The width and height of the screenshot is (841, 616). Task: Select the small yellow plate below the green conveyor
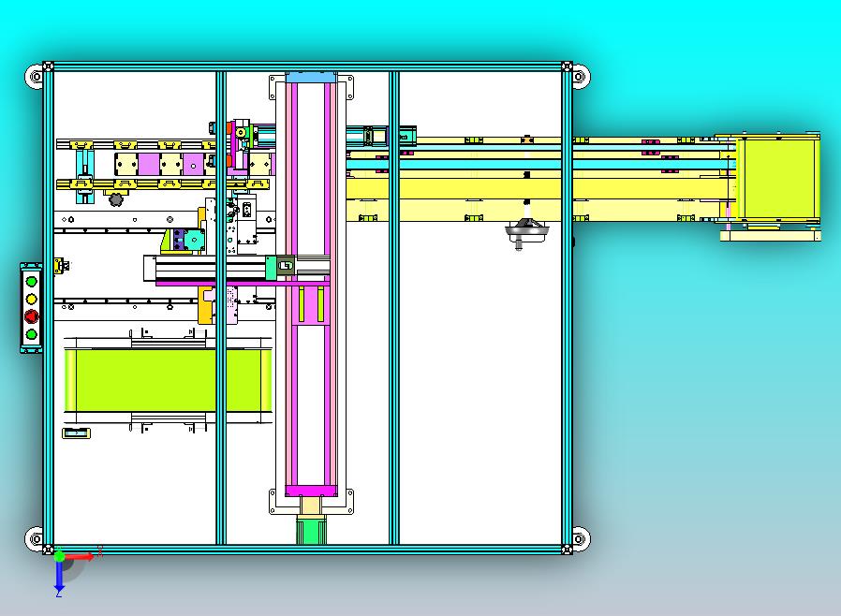pyautogui.click(x=76, y=433)
